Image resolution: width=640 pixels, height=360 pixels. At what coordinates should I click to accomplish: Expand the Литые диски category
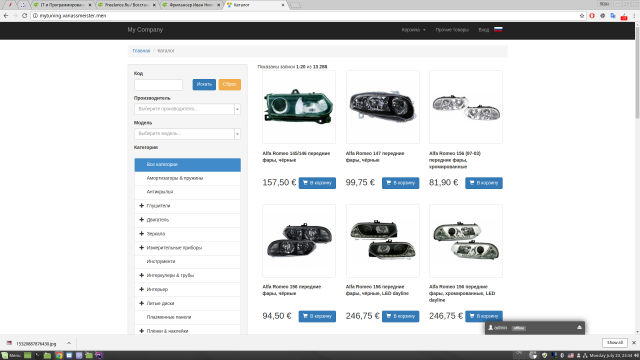click(x=141, y=303)
